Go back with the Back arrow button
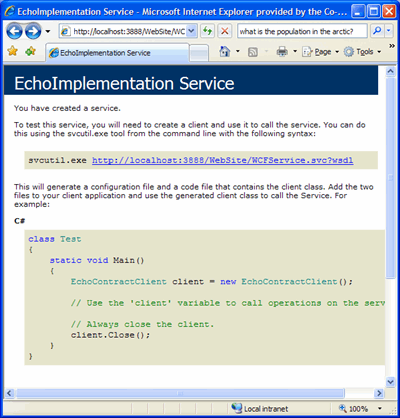400x418 pixels. point(14,31)
